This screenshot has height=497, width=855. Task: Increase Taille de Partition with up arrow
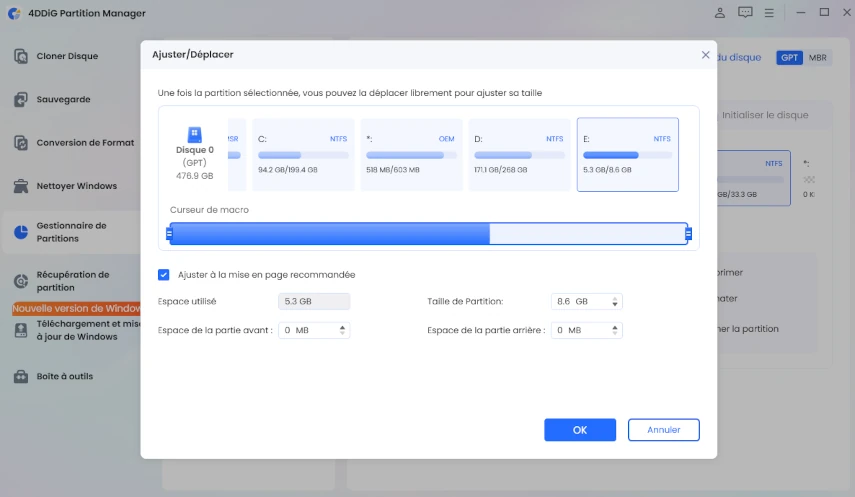[615, 299]
